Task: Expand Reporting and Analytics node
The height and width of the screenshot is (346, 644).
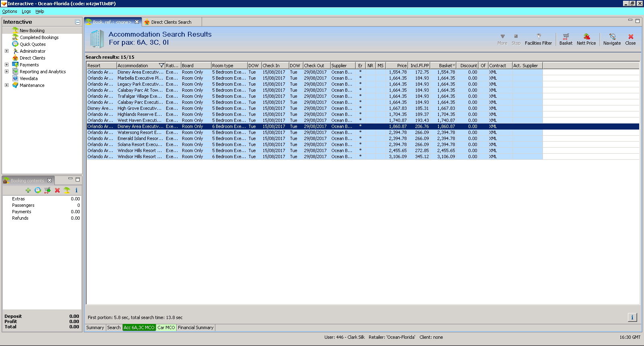Action: click(x=6, y=72)
